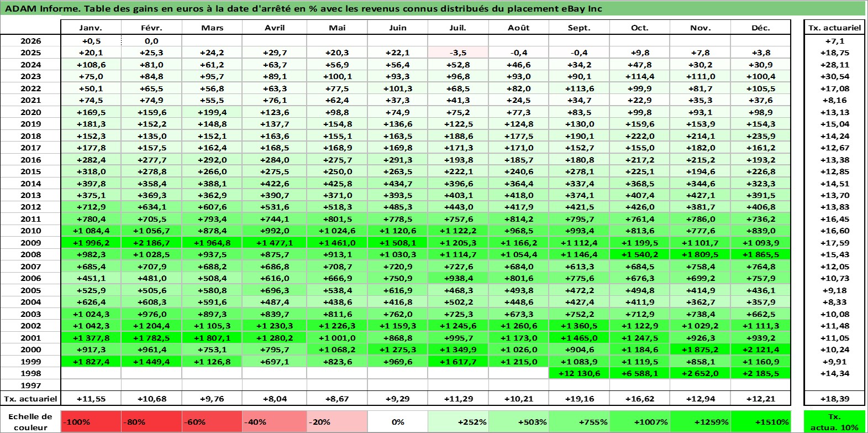Viewport: 868px width, 433px height.
Task: Select the pink '-3,5' cell for Juil. 2025
Action: (x=458, y=53)
